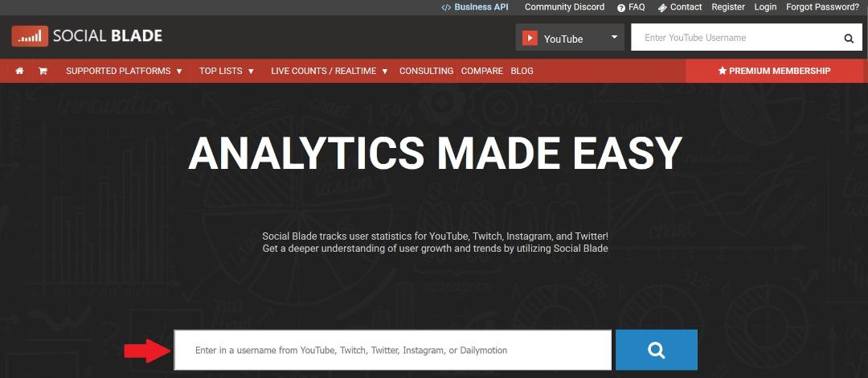
Task: Open the Business API link
Action: tap(474, 7)
